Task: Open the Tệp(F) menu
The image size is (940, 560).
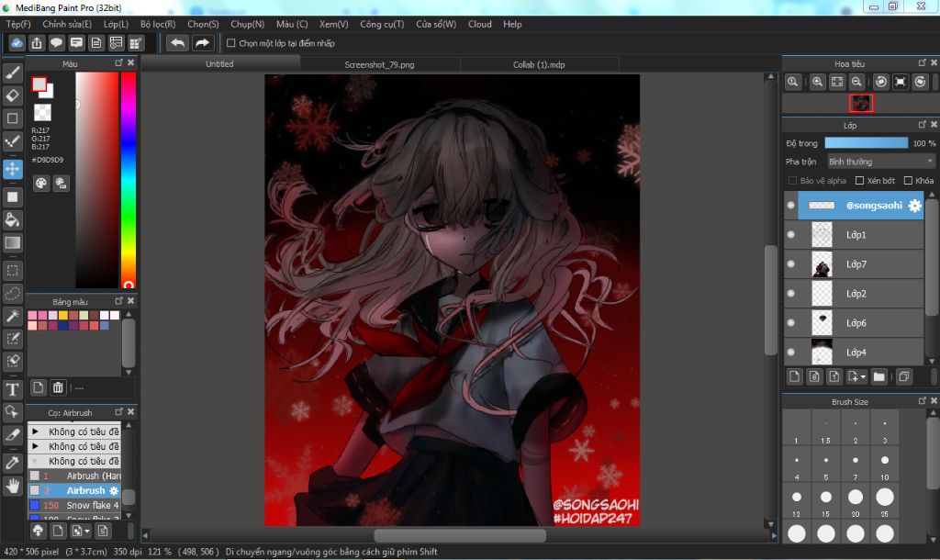Action: (x=18, y=24)
